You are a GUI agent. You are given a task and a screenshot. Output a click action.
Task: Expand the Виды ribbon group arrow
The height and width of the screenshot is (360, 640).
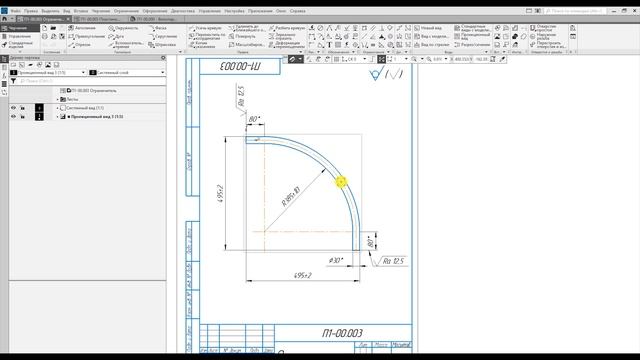pos(487,52)
